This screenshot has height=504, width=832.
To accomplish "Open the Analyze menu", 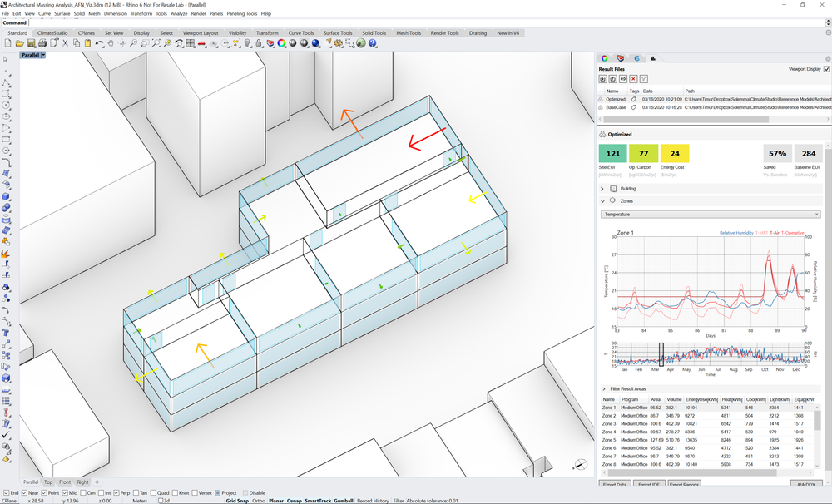I will click(179, 14).
